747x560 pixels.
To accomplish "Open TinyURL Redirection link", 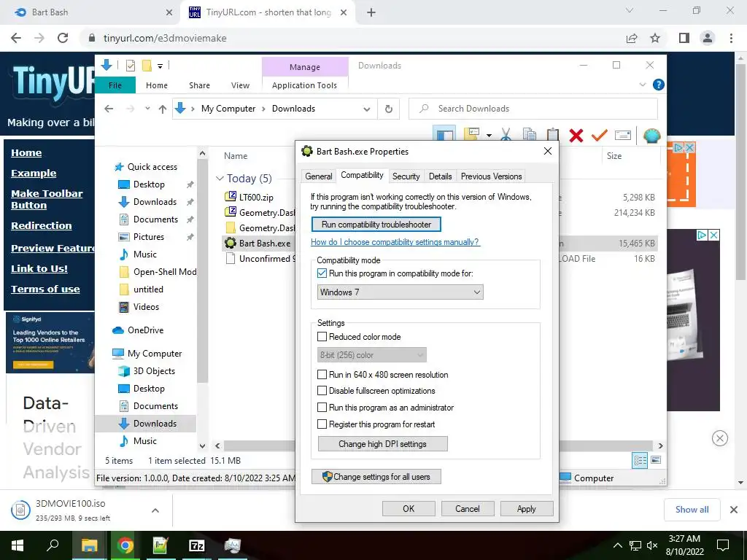I will (42, 226).
